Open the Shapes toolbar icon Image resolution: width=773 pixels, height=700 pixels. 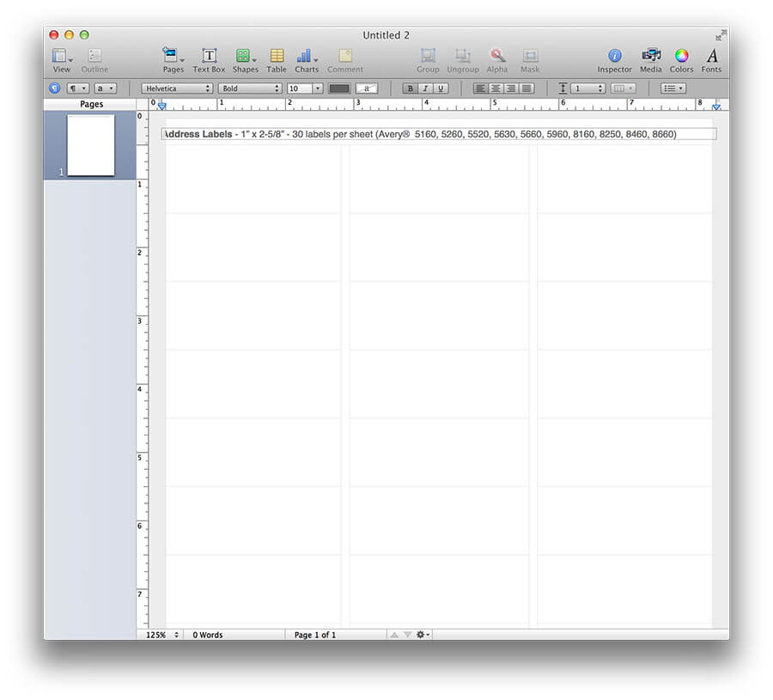[245, 57]
